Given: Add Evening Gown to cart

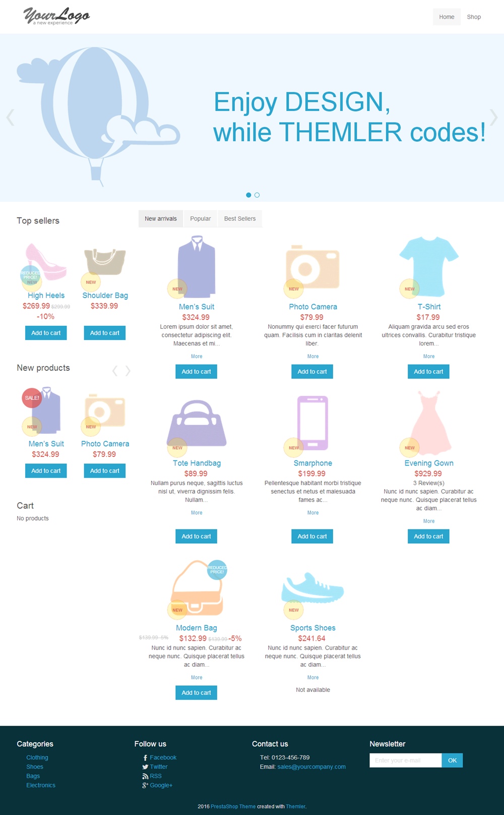Looking at the screenshot, I should 428,537.
